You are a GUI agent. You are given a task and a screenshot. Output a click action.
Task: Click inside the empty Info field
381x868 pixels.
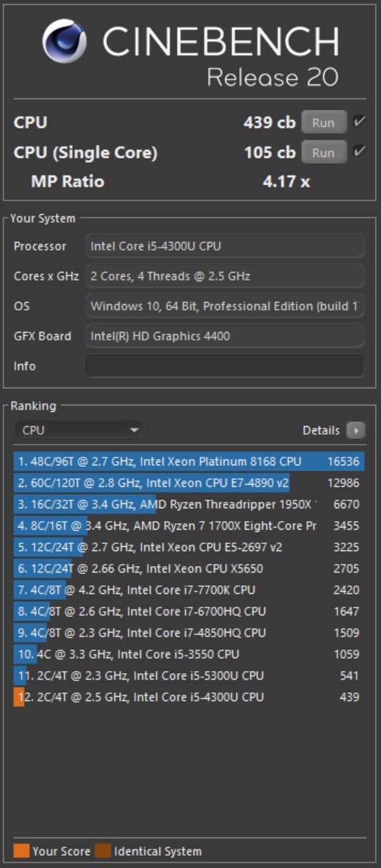225,365
